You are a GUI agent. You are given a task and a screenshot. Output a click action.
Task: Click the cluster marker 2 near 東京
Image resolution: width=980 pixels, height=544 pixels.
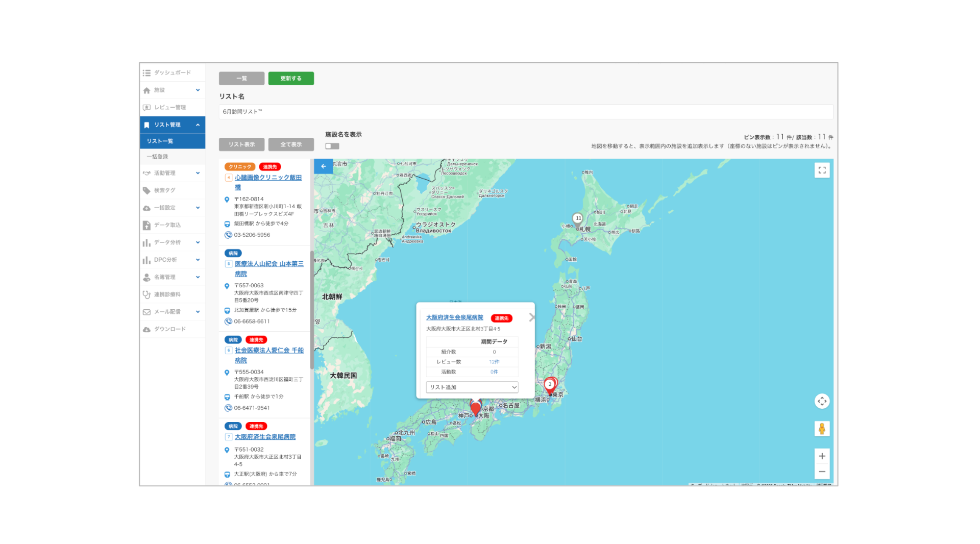pos(550,386)
